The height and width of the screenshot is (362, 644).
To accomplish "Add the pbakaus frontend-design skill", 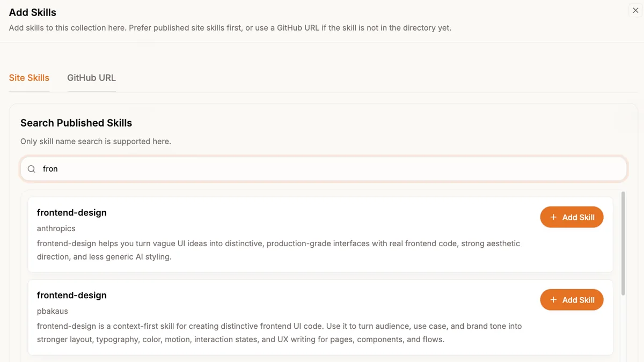I will tap(572, 300).
